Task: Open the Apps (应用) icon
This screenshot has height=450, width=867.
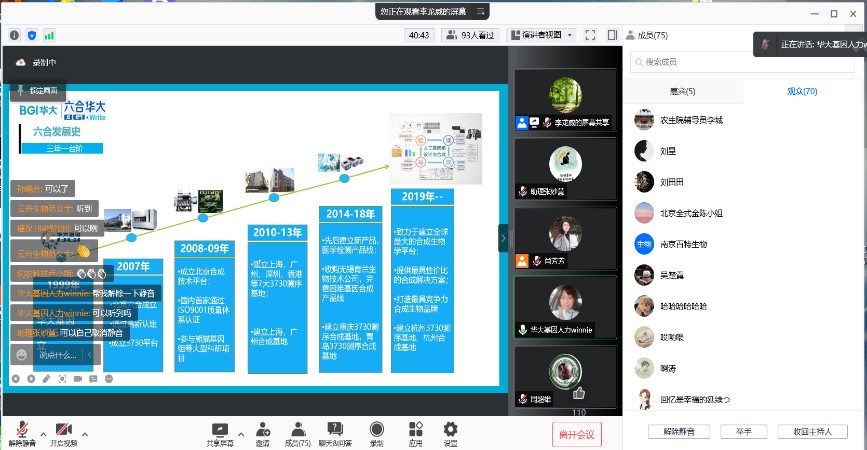Action: click(415, 431)
